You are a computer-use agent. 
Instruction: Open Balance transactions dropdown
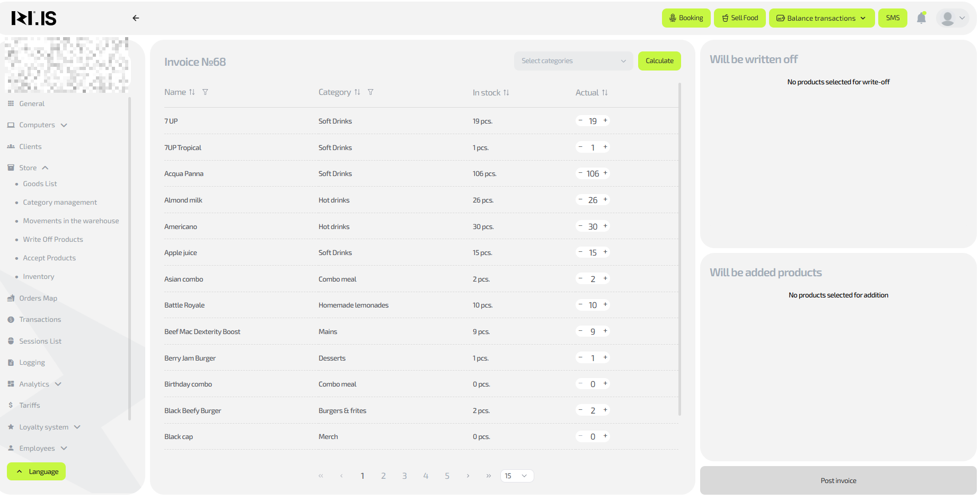pyautogui.click(x=821, y=18)
